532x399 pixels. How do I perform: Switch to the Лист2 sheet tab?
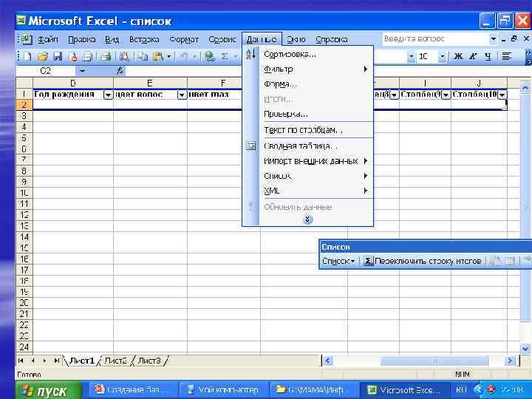[115, 361]
